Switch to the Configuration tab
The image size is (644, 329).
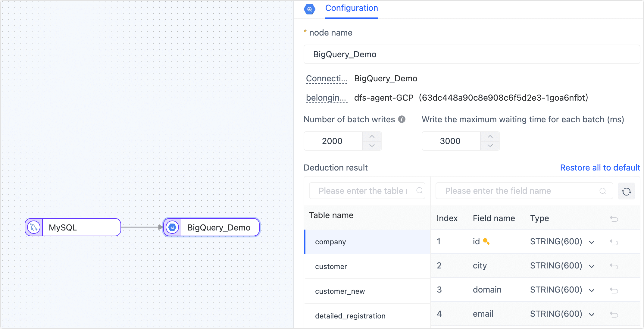click(x=351, y=8)
